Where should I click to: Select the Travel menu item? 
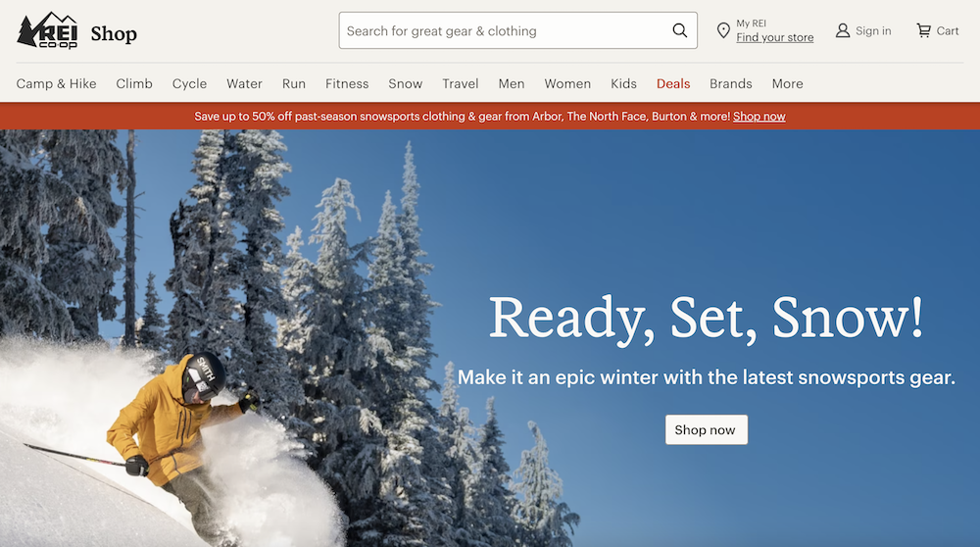[461, 83]
